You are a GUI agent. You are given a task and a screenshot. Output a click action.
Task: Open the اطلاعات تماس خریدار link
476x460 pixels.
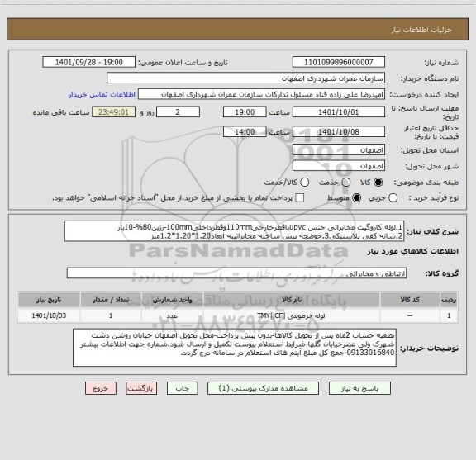(102, 95)
